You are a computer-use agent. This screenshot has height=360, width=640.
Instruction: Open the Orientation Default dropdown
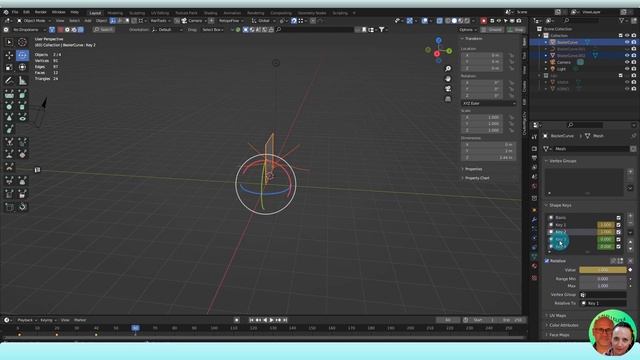[167, 30]
